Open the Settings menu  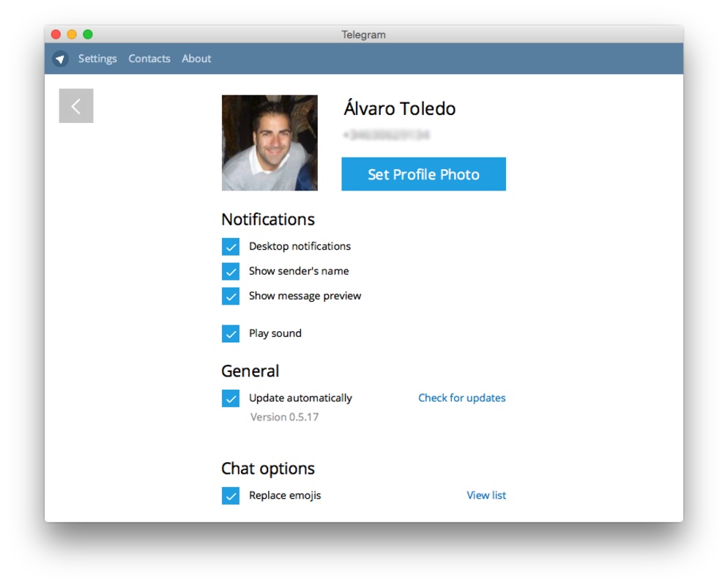coord(97,59)
